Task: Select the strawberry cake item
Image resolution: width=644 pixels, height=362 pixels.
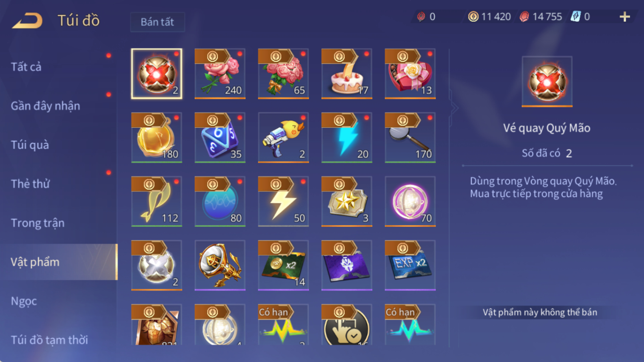Action: click(347, 74)
